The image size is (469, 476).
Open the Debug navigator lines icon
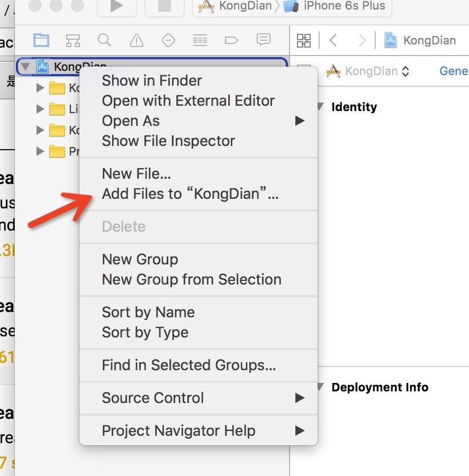(x=200, y=40)
